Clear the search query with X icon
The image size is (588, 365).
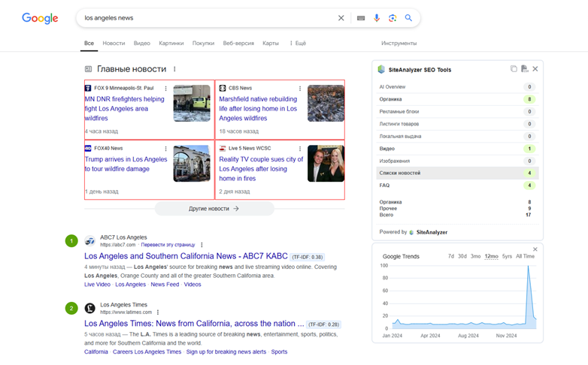[x=341, y=18]
